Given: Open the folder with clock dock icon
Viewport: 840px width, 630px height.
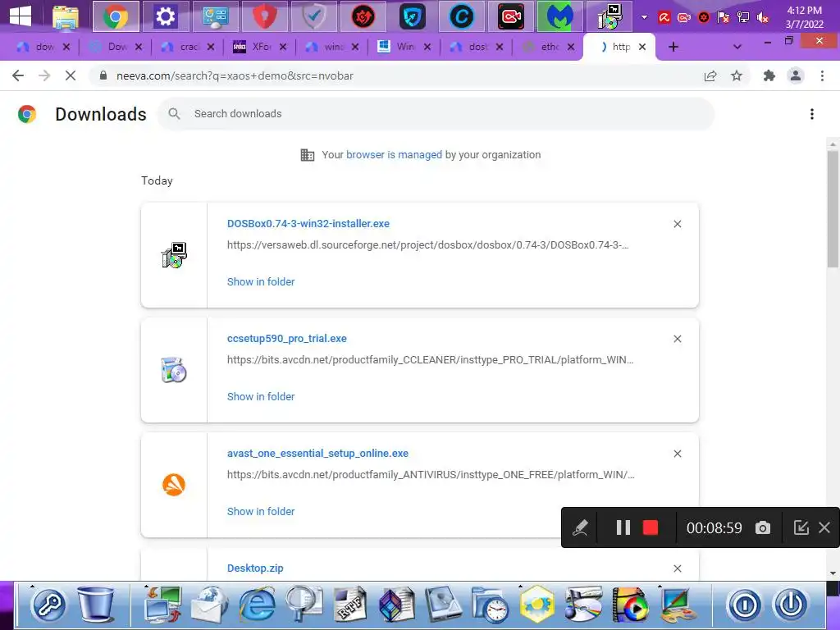Looking at the screenshot, I should (x=491, y=605).
